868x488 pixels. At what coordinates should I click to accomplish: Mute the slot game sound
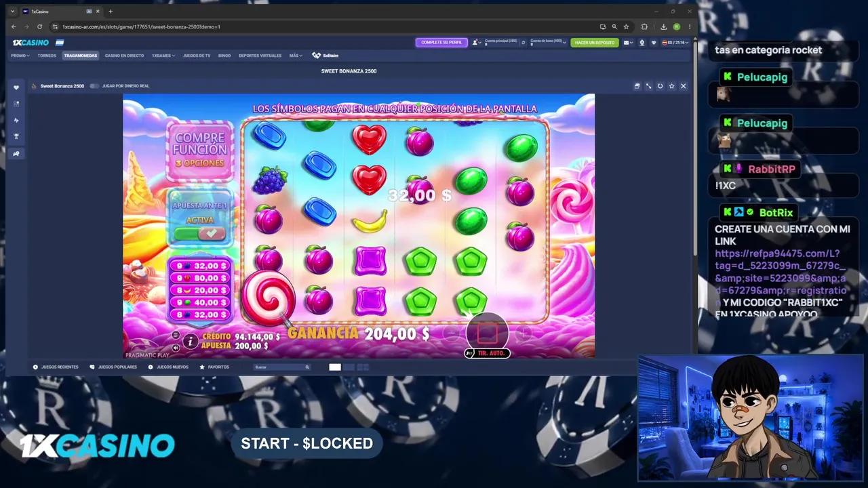(176, 348)
